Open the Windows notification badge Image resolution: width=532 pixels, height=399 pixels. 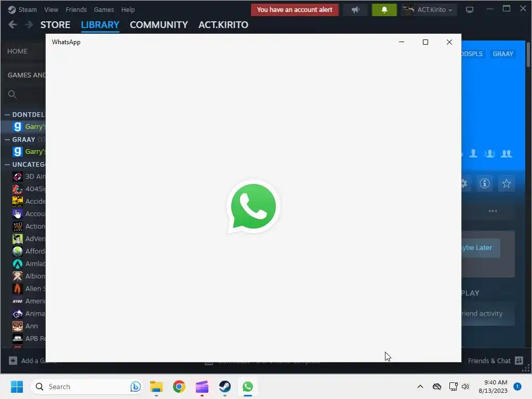coord(517,387)
